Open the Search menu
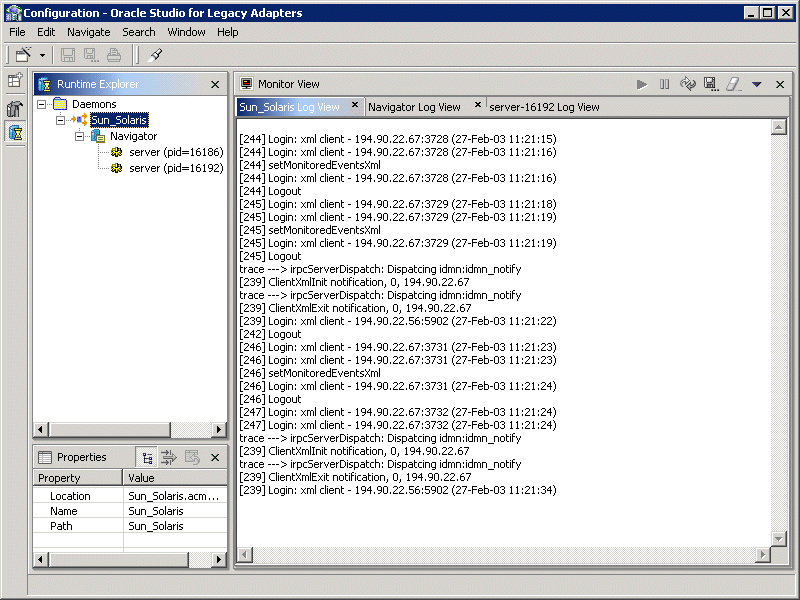Screen dimensions: 800x600 [x=139, y=32]
